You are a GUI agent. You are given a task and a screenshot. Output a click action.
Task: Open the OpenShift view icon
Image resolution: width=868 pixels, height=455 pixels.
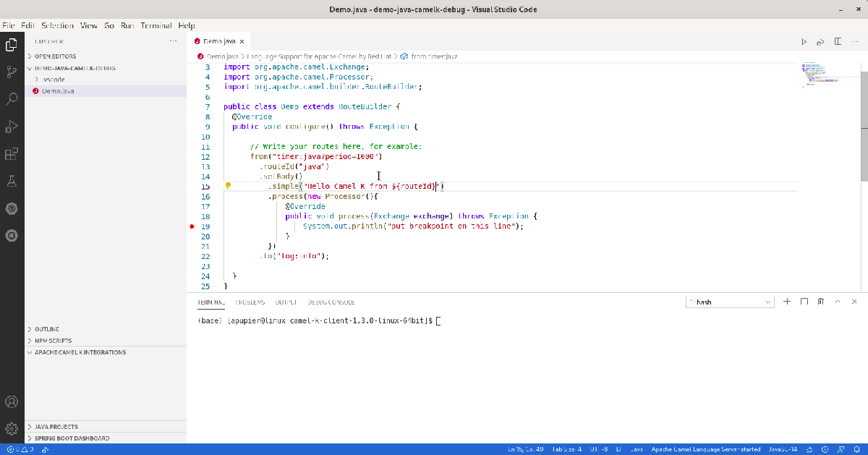[x=12, y=235]
